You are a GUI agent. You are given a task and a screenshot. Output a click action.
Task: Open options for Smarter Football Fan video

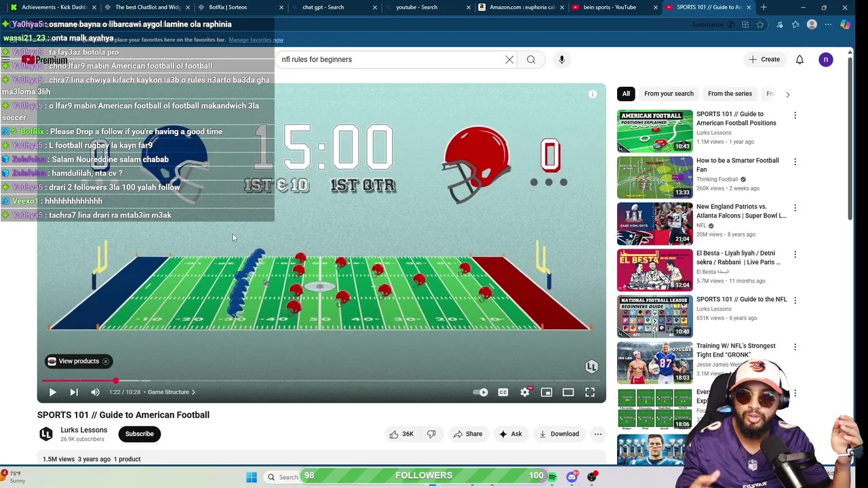pos(795,161)
